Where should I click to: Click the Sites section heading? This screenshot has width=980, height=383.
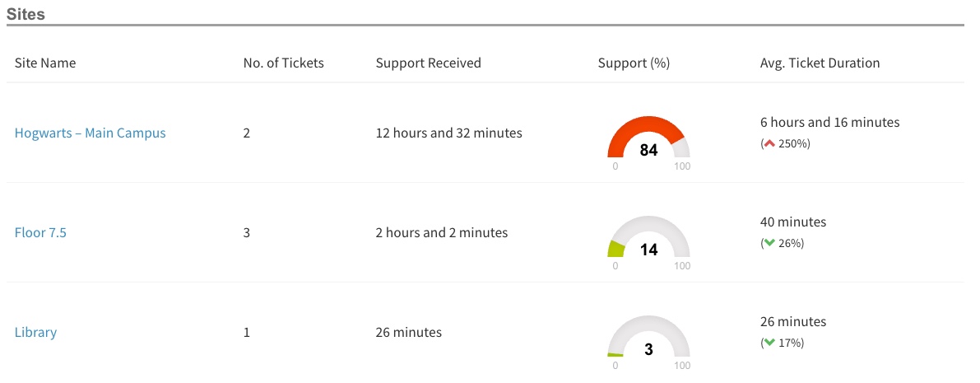(x=26, y=14)
